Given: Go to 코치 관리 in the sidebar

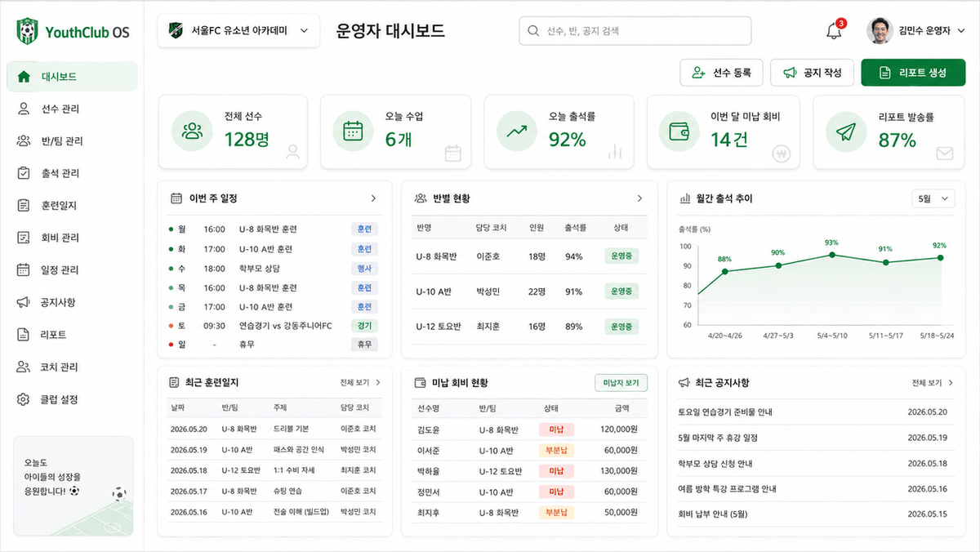Looking at the screenshot, I should coord(72,367).
